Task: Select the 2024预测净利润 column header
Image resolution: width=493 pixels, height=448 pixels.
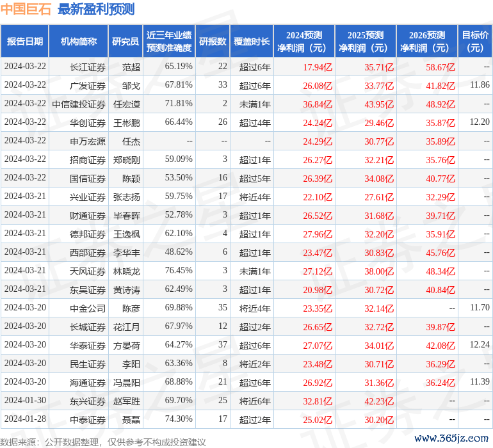Action: [x=303, y=42]
